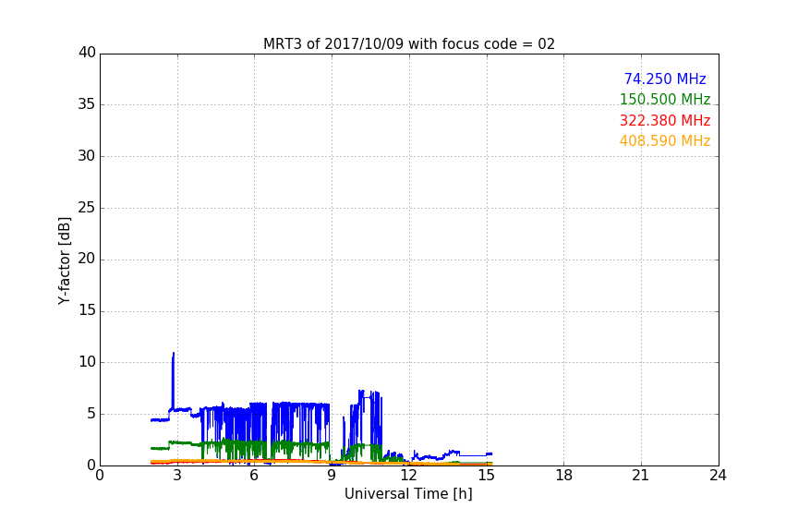Click the x-axis tick label 24

point(718,476)
